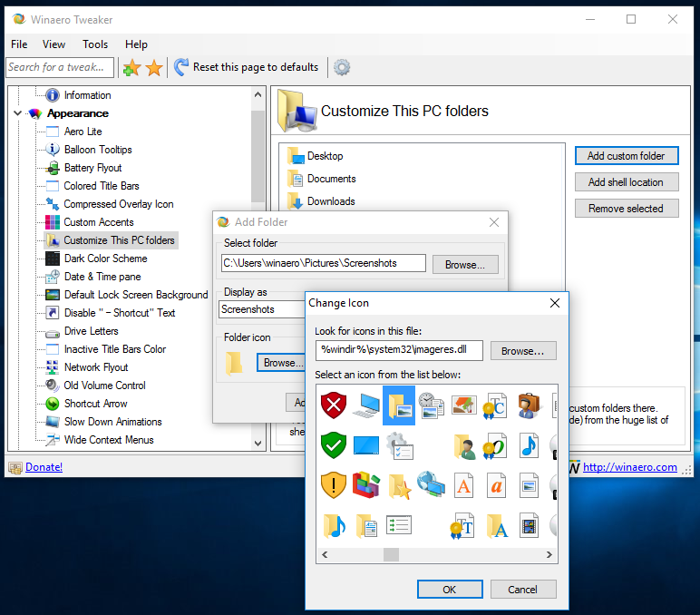The image size is (700, 615).
Task: Open the Tools menu
Action: 95,44
